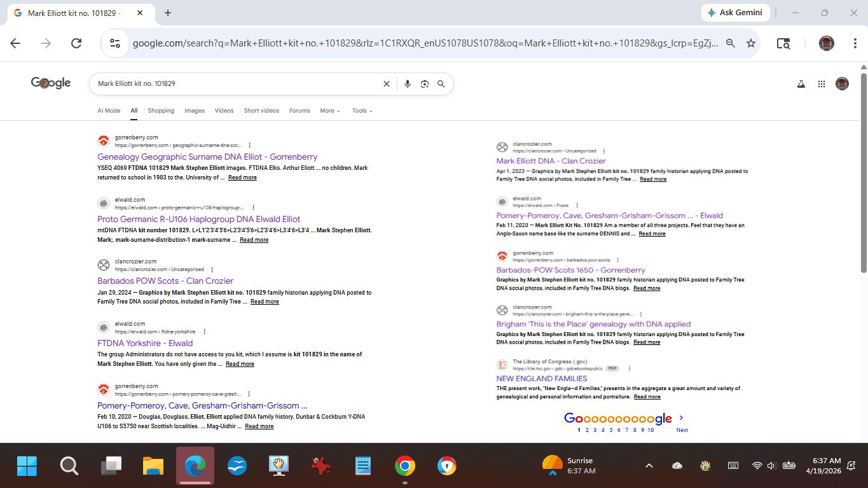Click inside the Google search field
The image size is (868, 488).
(x=235, y=84)
